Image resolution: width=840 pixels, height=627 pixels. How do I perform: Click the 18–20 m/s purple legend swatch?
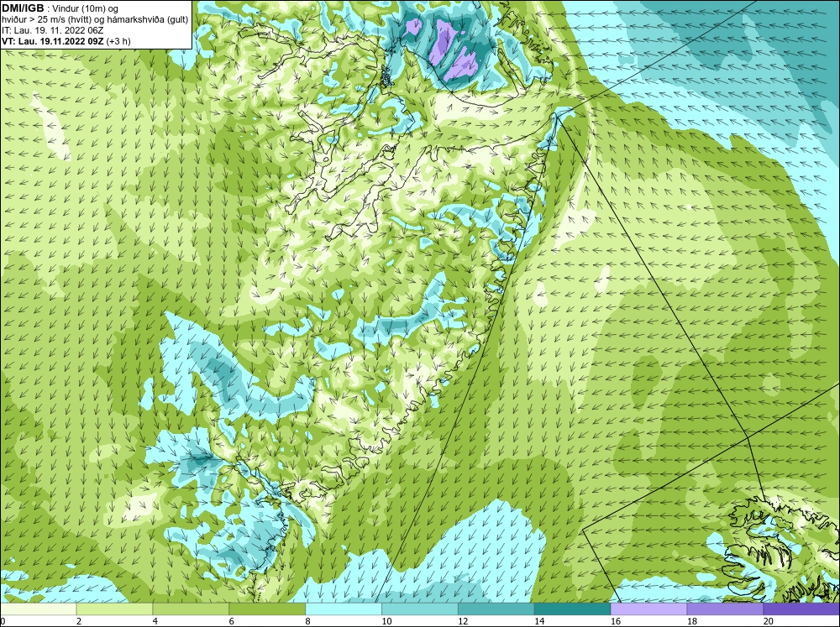pyautogui.click(x=725, y=609)
